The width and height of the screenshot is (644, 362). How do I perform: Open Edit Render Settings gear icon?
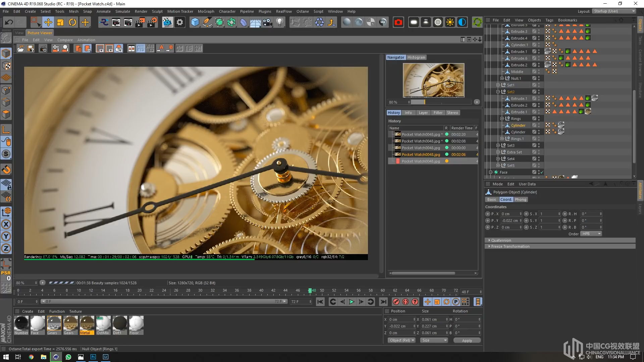(x=180, y=22)
